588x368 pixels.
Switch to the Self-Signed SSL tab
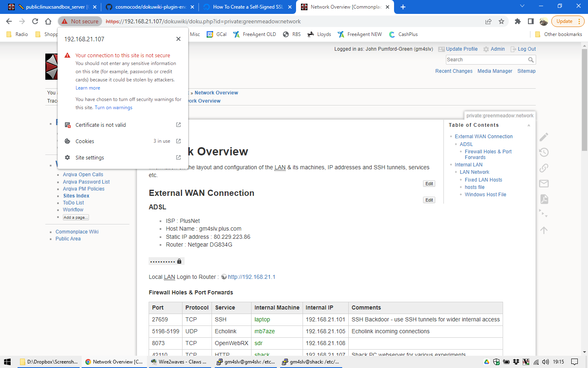click(248, 7)
